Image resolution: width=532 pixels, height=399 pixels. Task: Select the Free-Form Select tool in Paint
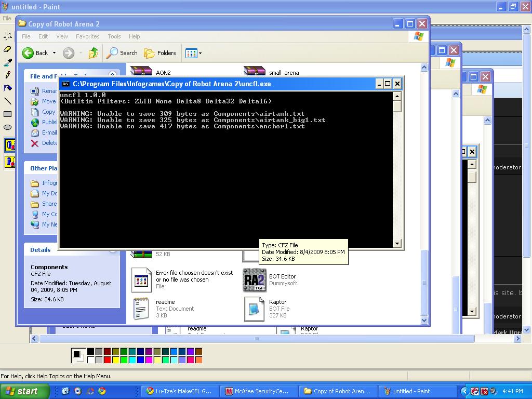[x=8, y=36]
